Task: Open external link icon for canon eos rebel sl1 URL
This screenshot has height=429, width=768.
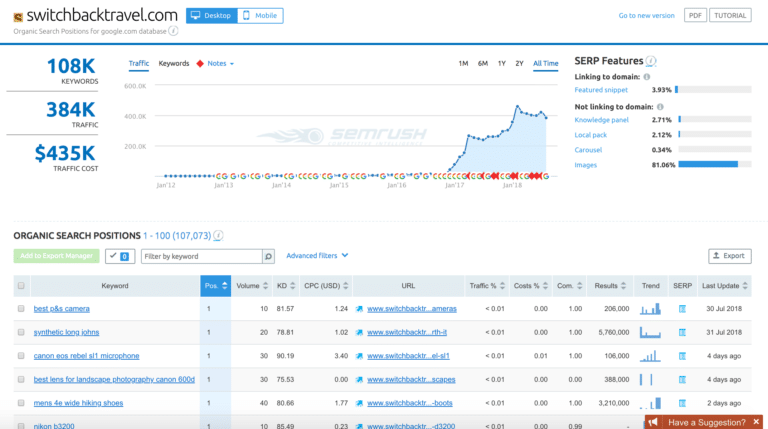Action: point(359,356)
